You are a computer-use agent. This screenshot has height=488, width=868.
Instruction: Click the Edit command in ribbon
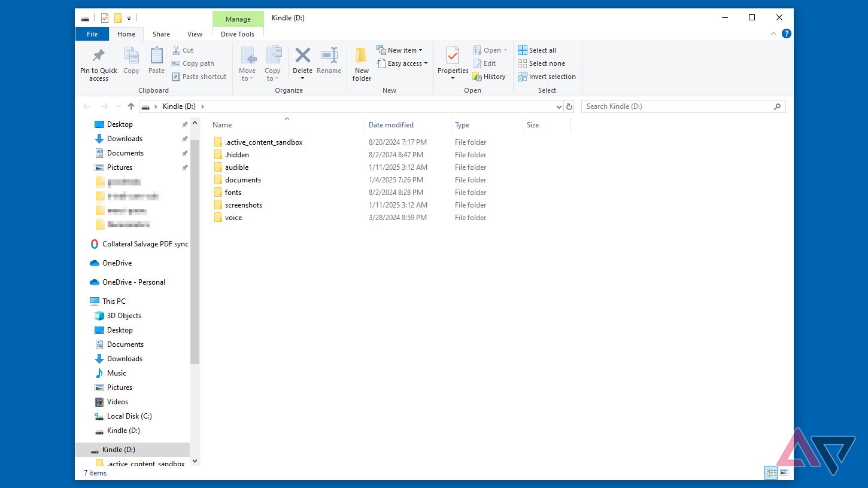click(x=484, y=63)
